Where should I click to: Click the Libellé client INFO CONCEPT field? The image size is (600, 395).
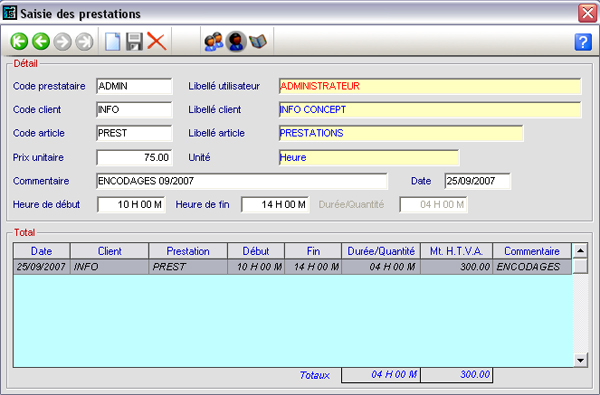click(x=430, y=110)
